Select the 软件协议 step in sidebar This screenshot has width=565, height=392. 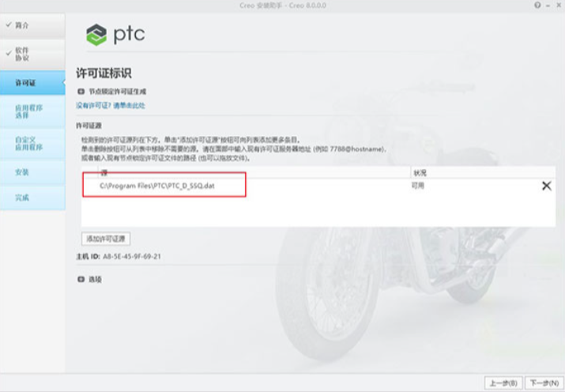pos(32,54)
